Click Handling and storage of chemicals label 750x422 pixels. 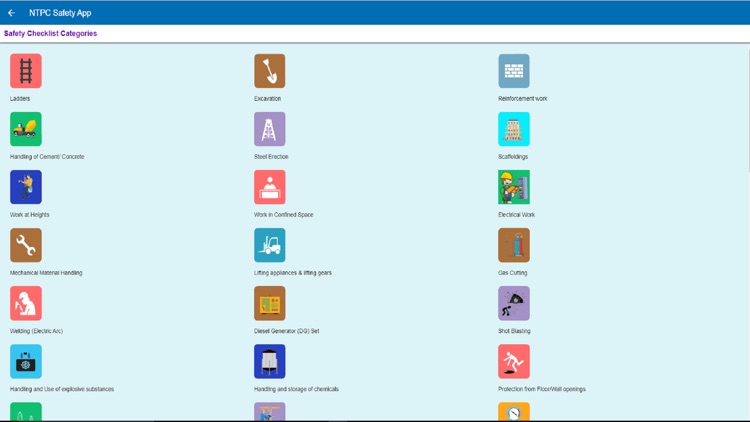[x=296, y=389]
